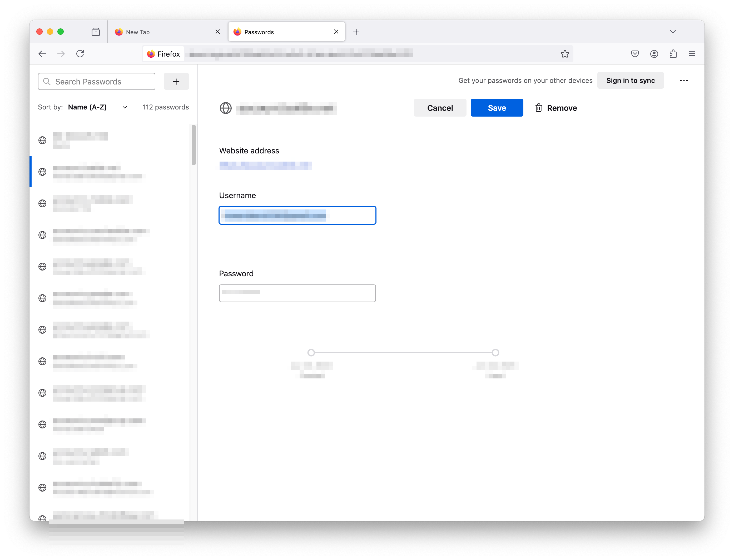Focus the Search Passwords field
The width and height of the screenshot is (734, 560).
tap(96, 81)
